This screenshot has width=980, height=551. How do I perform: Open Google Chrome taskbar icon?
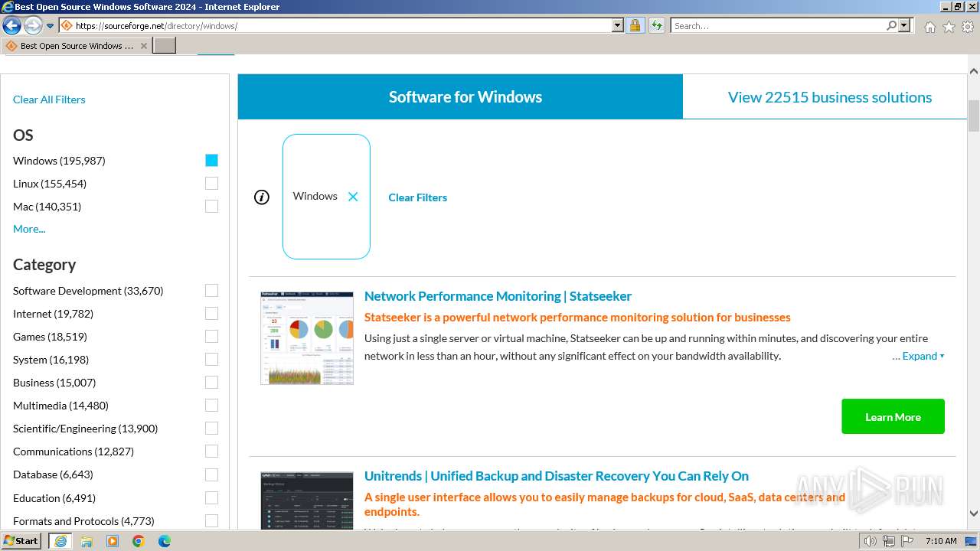click(139, 541)
